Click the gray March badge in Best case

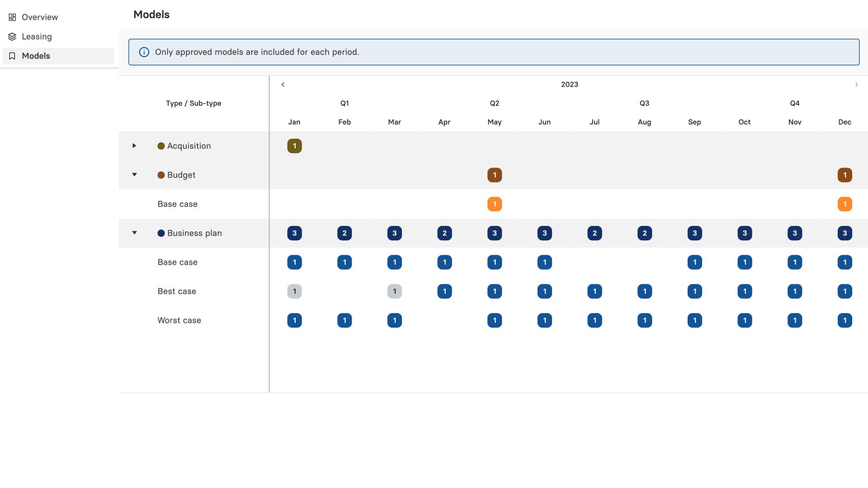coord(395,291)
